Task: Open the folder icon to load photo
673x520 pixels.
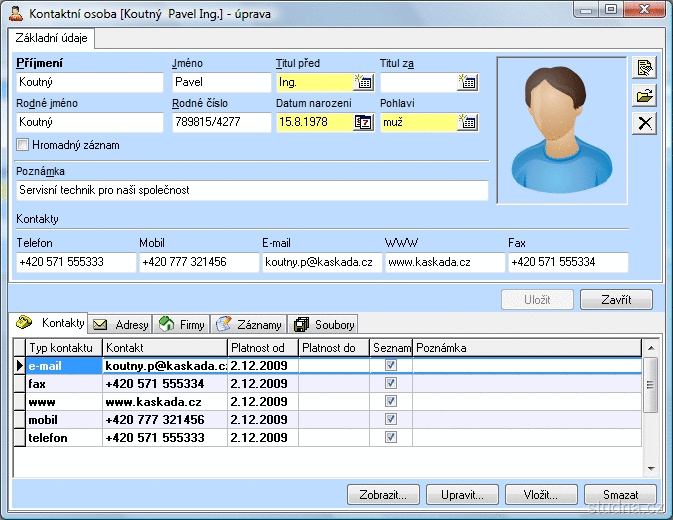Action: [646, 96]
